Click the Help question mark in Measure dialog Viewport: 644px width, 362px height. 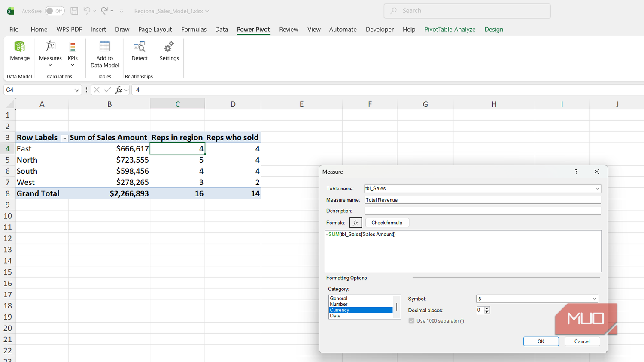pos(576,172)
